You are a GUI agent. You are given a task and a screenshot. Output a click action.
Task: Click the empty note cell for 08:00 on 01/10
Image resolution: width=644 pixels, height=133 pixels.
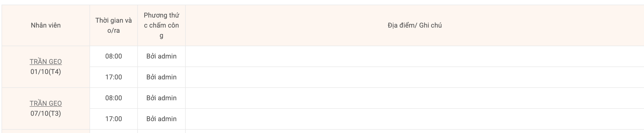415,56
